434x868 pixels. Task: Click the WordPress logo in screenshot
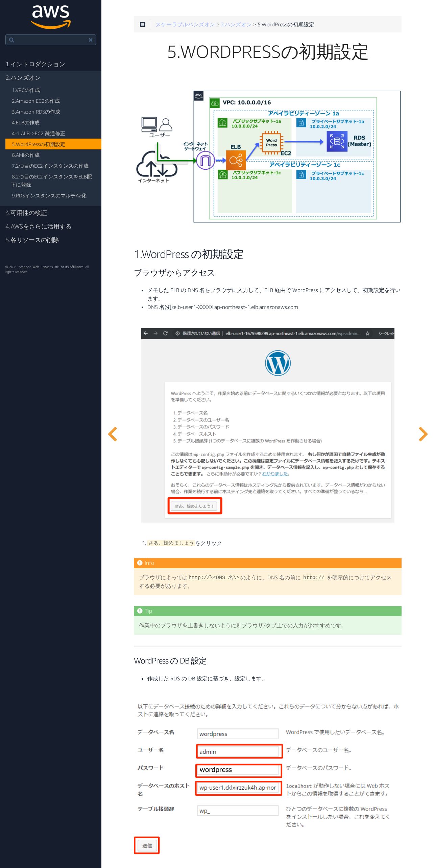[278, 363]
